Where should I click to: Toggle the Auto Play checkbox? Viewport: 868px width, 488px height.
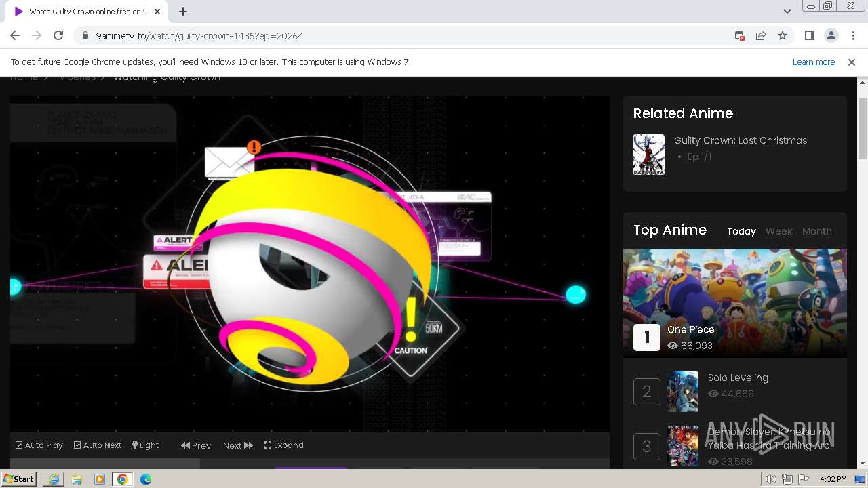tap(39, 445)
